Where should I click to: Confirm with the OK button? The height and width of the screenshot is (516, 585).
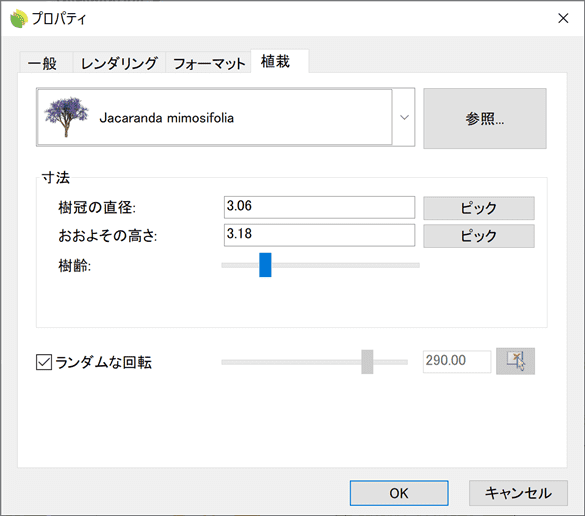click(x=399, y=493)
